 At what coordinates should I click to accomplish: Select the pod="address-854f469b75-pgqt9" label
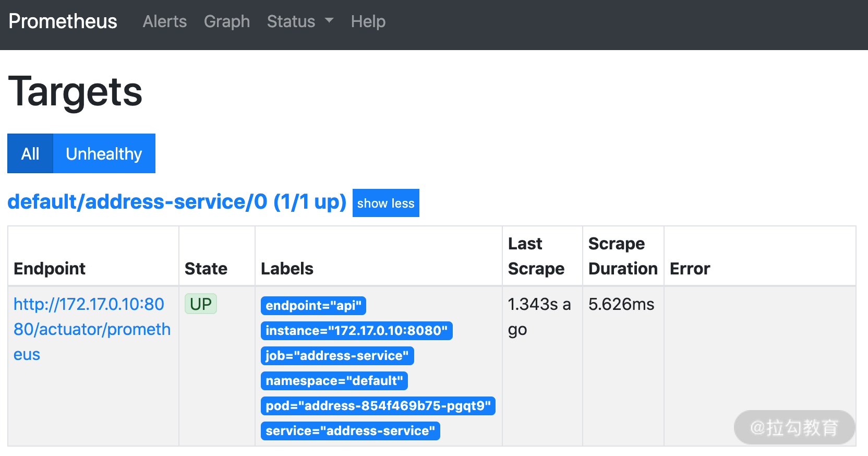(x=378, y=406)
